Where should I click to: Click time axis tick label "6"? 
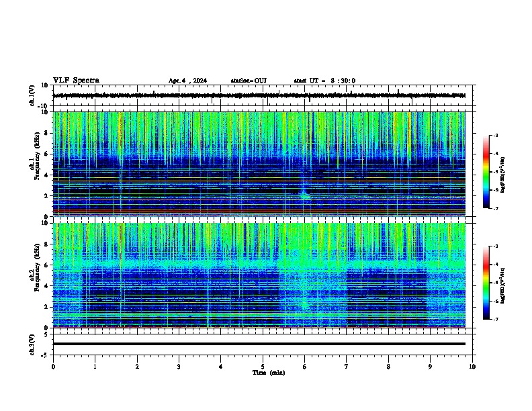tap(305, 367)
